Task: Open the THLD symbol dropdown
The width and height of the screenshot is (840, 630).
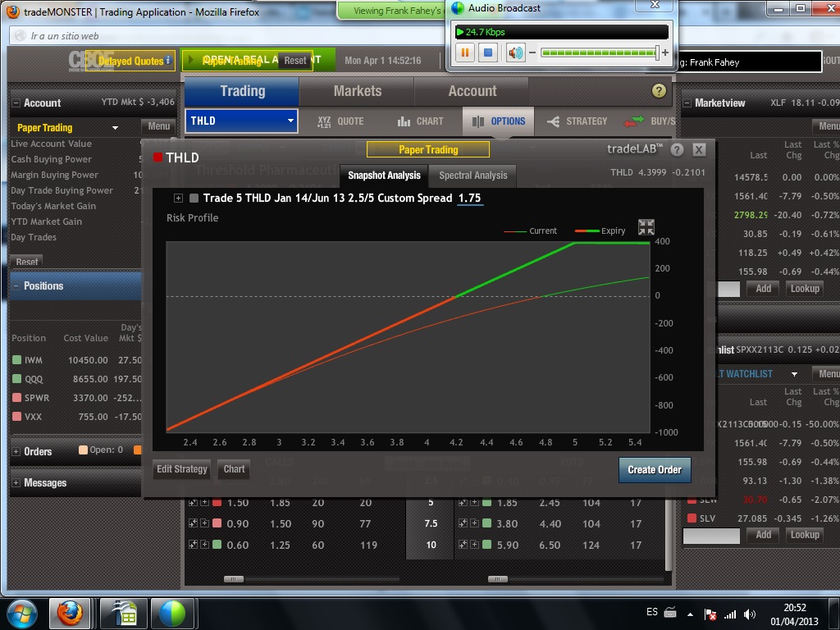Action: click(291, 121)
